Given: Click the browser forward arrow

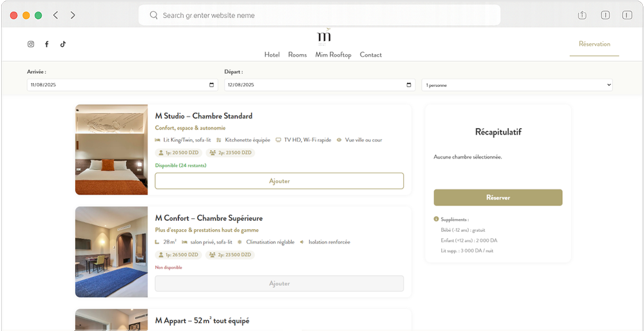Looking at the screenshot, I should point(73,15).
